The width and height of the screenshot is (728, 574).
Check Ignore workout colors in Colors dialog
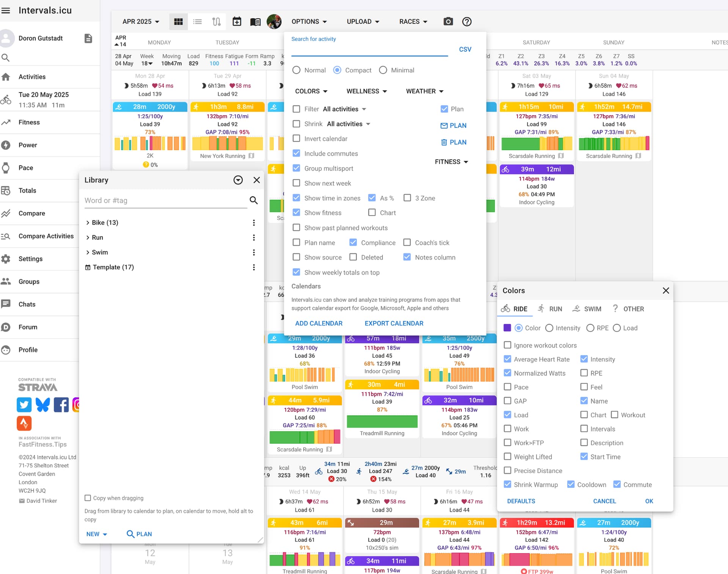(x=507, y=345)
